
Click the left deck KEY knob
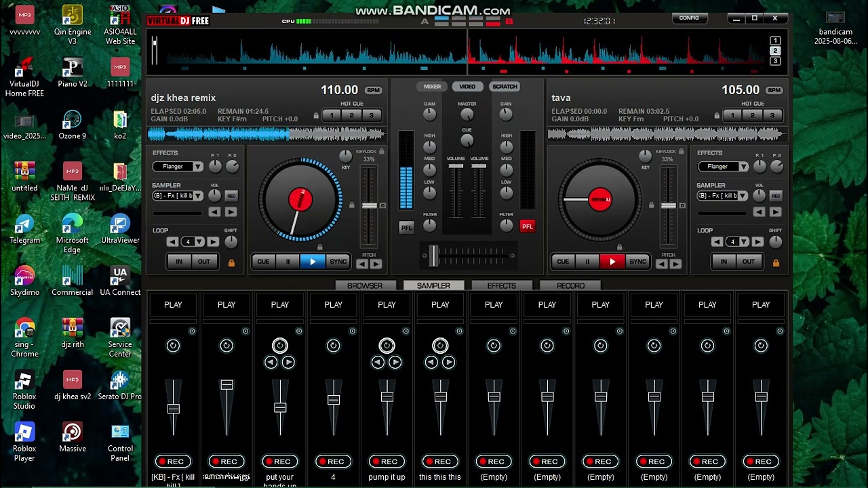(346, 157)
